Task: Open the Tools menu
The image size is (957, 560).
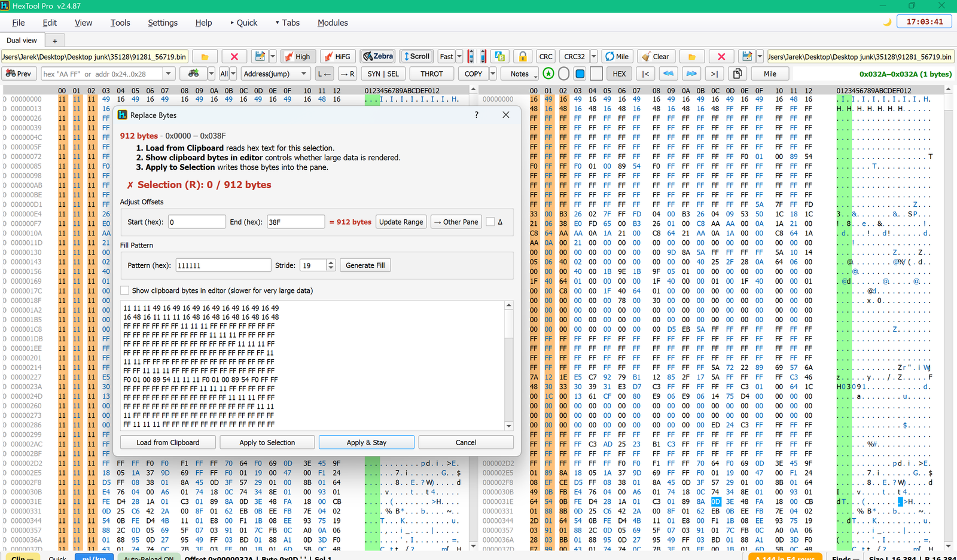Action: pyautogui.click(x=120, y=23)
